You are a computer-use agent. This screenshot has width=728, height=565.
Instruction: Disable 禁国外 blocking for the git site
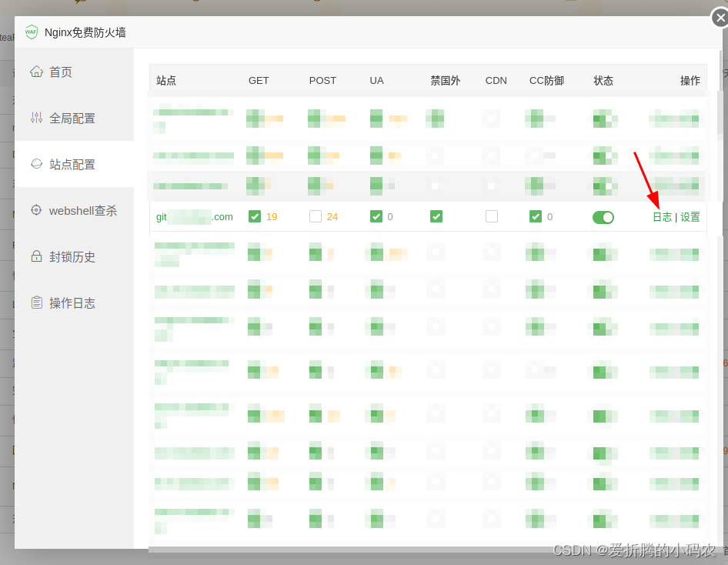click(x=436, y=216)
